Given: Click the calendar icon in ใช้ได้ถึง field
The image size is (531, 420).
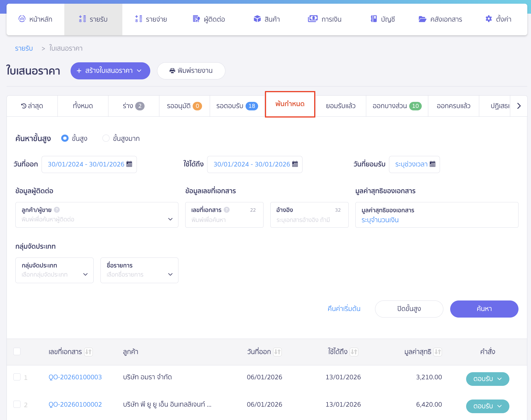Looking at the screenshot, I should [295, 164].
